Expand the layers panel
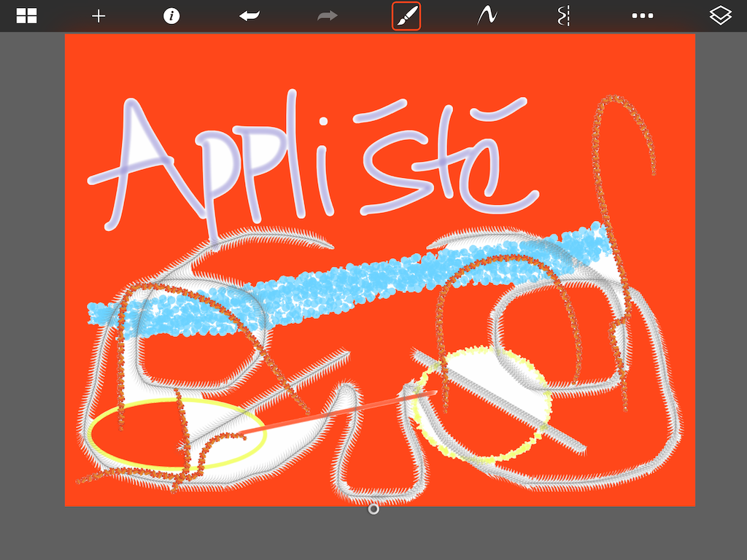 coord(721,16)
